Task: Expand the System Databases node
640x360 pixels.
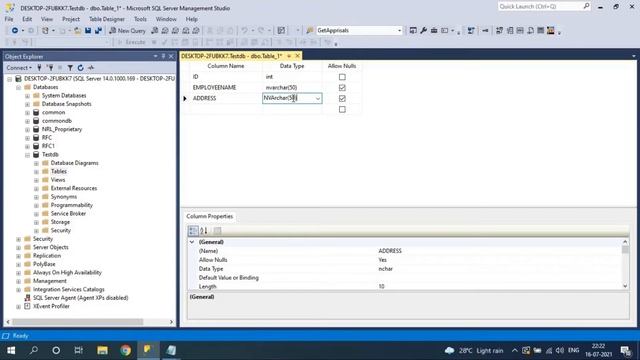Action: [x=27, y=96]
